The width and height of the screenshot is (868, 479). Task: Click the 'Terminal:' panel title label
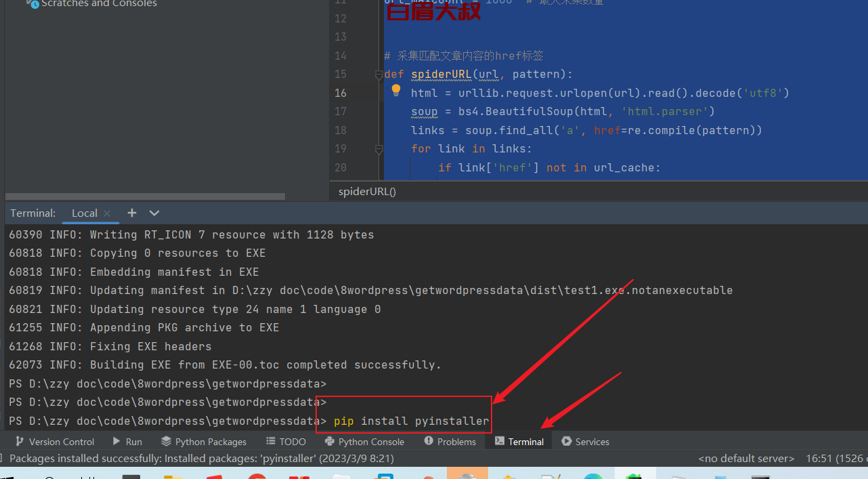(33, 213)
